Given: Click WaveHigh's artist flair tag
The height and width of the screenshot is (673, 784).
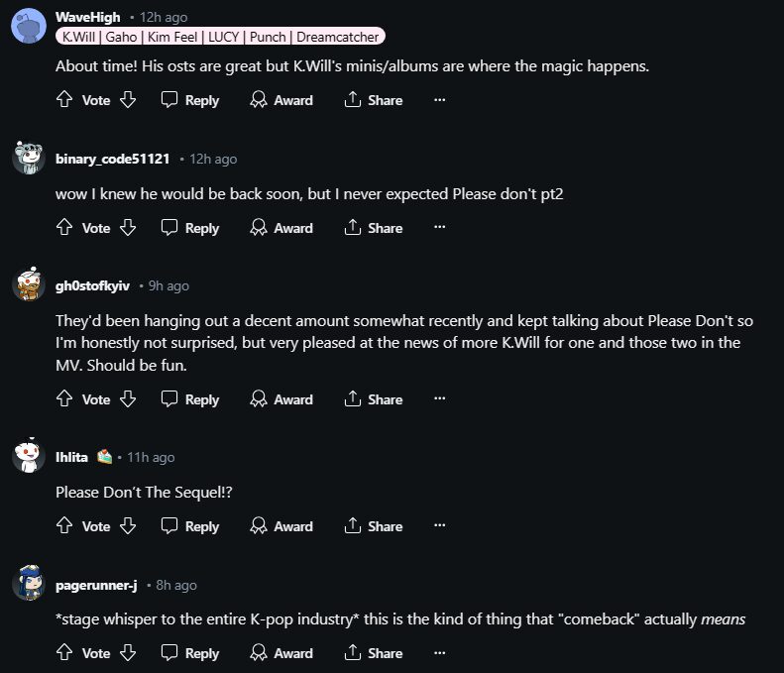Looking at the screenshot, I should (x=219, y=37).
